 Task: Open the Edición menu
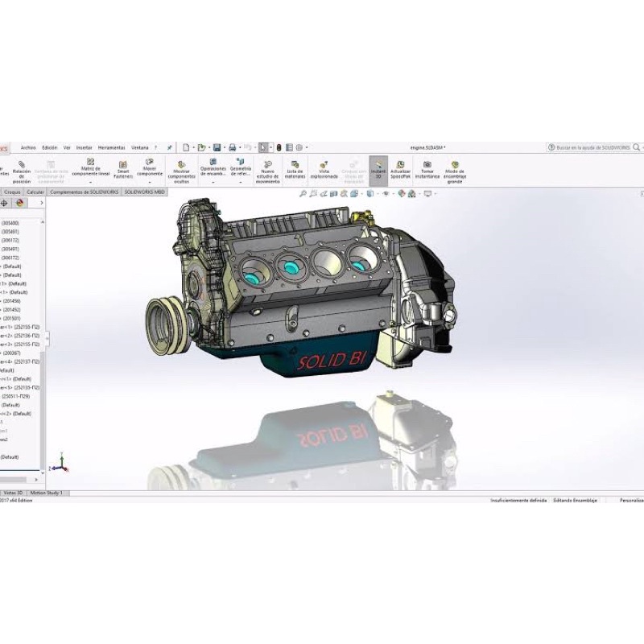coord(50,147)
